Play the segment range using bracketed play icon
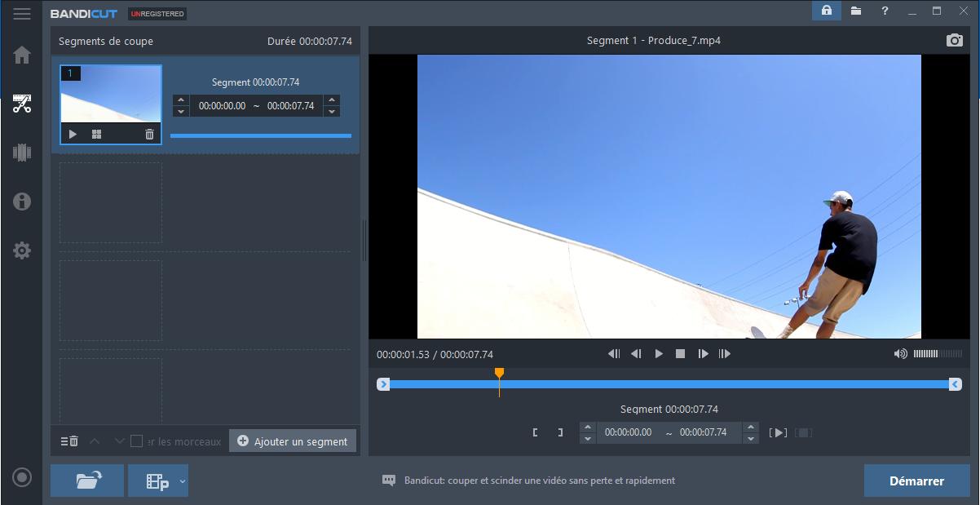The height and width of the screenshot is (505, 980). click(x=779, y=432)
